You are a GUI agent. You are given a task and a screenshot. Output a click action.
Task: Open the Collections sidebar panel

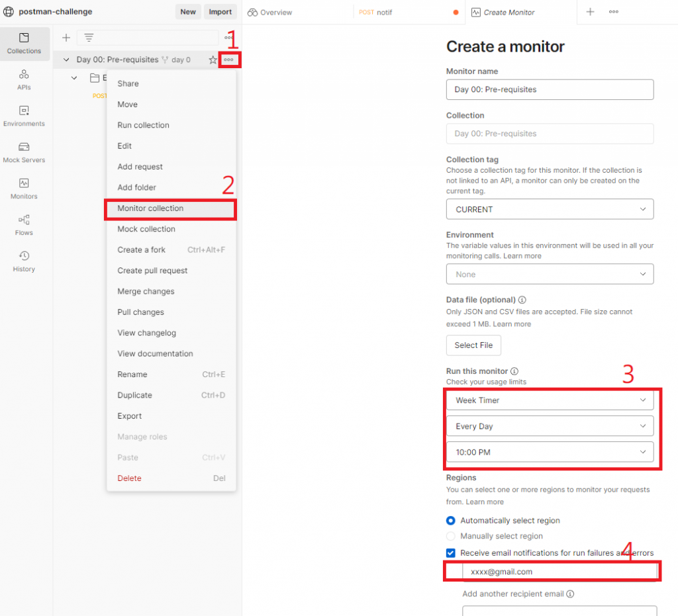24,44
